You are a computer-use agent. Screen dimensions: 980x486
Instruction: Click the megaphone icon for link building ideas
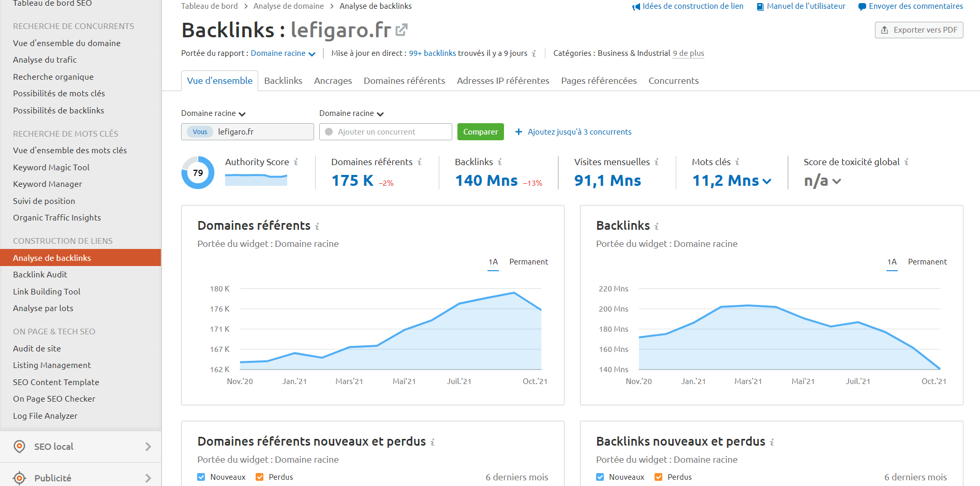(636, 7)
